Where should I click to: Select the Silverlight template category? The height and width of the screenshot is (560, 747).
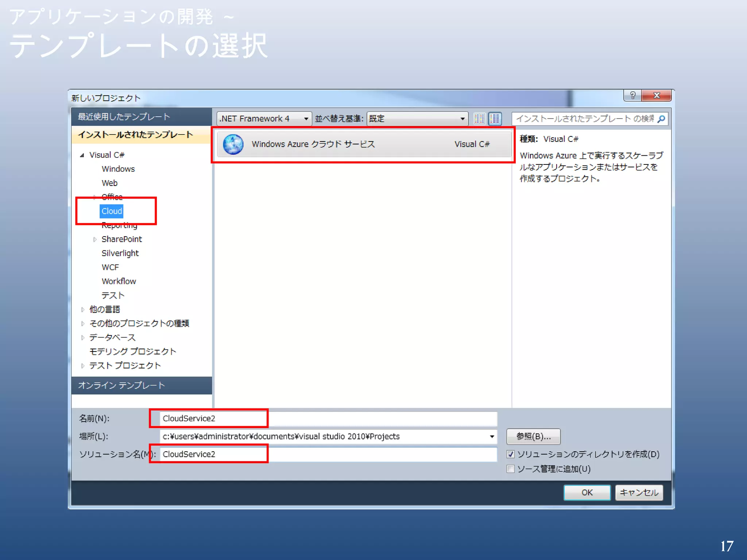tap(120, 253)
